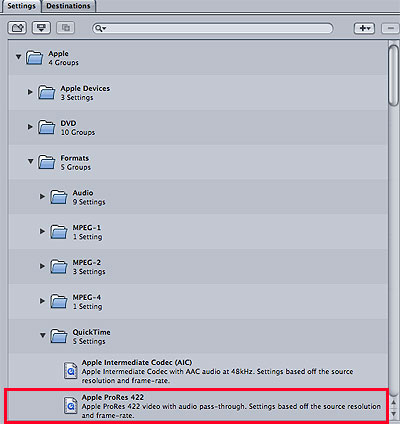Click the Apple Devices folder icon
The width and height of the screenshot is (400, 424).
click(x=46, y=92)
